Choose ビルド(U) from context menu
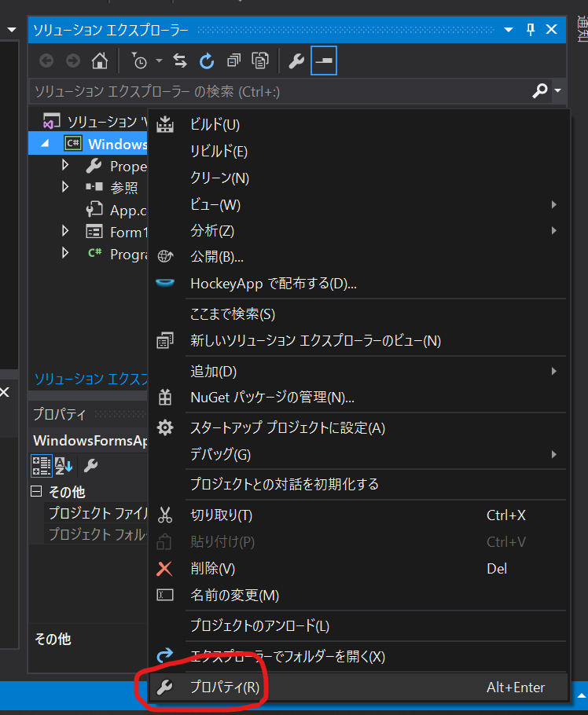The width and height of the screenshot is (588, 715). click(x=359, y=124)
